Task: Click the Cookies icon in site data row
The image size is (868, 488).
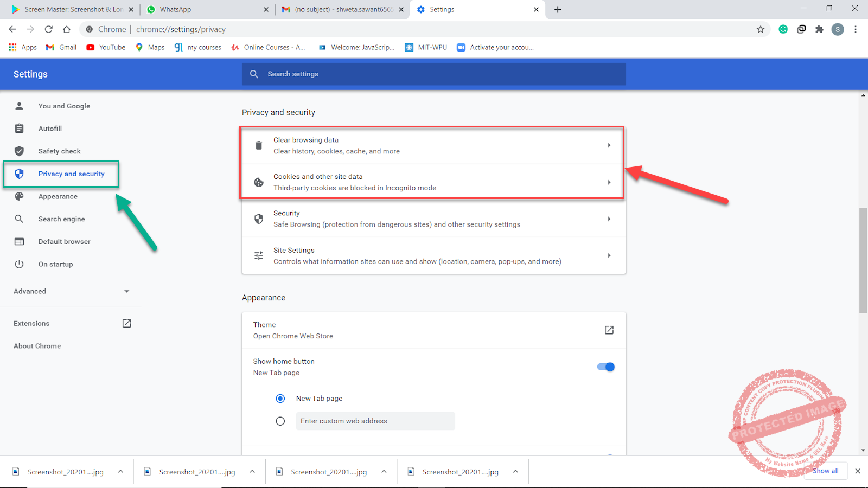Action: point(258,182)
